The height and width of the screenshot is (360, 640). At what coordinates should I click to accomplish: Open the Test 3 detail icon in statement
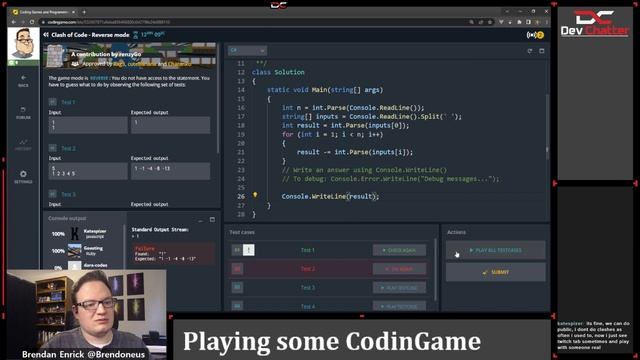(x=53, y=194)
